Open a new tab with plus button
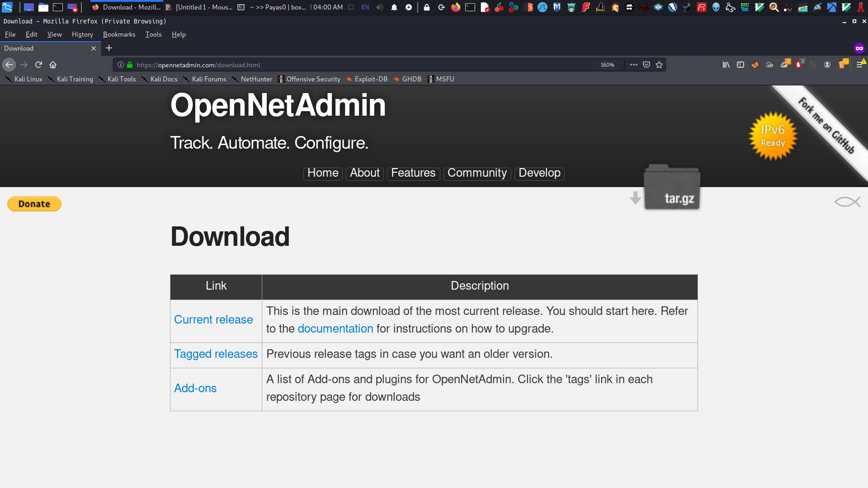Image resolution: width=868 pixels, height=488 pixels. click(x=109, y=48)
